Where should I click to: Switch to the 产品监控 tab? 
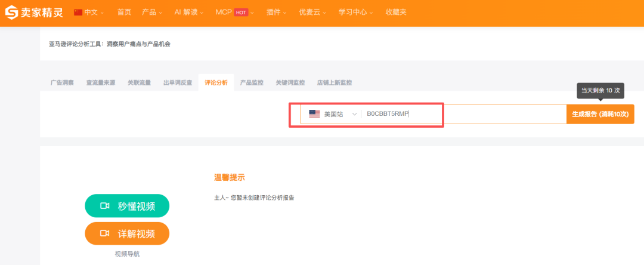coord(252,82)
